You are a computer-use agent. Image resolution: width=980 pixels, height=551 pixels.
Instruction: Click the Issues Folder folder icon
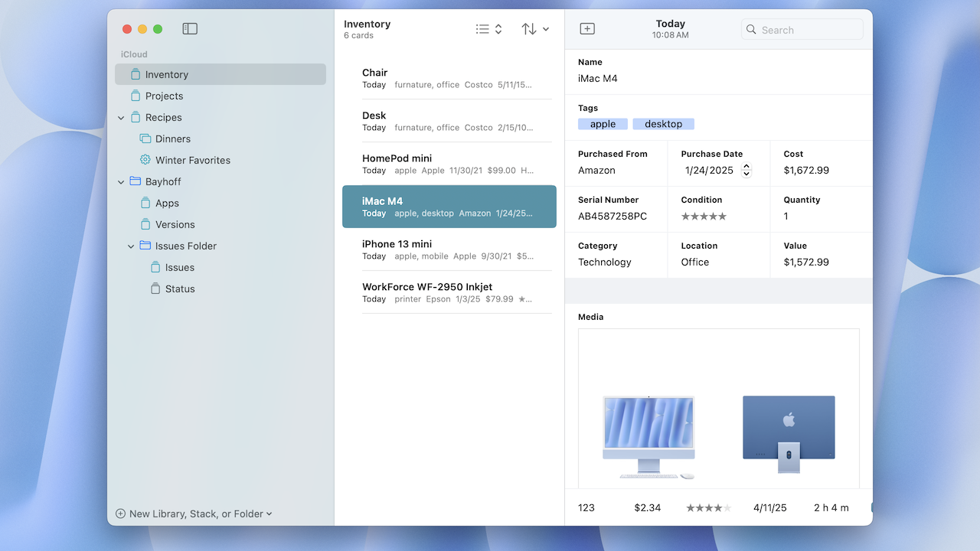point(145,246)
